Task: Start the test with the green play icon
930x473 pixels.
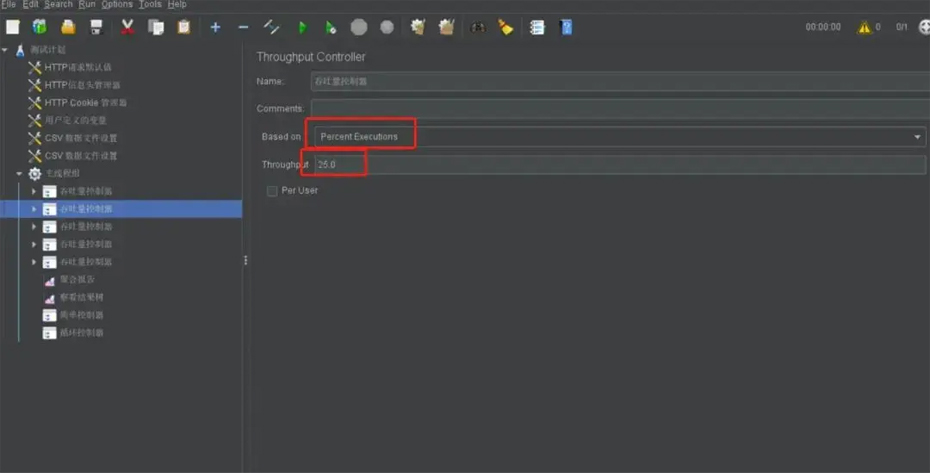Action: pos(302,27)
